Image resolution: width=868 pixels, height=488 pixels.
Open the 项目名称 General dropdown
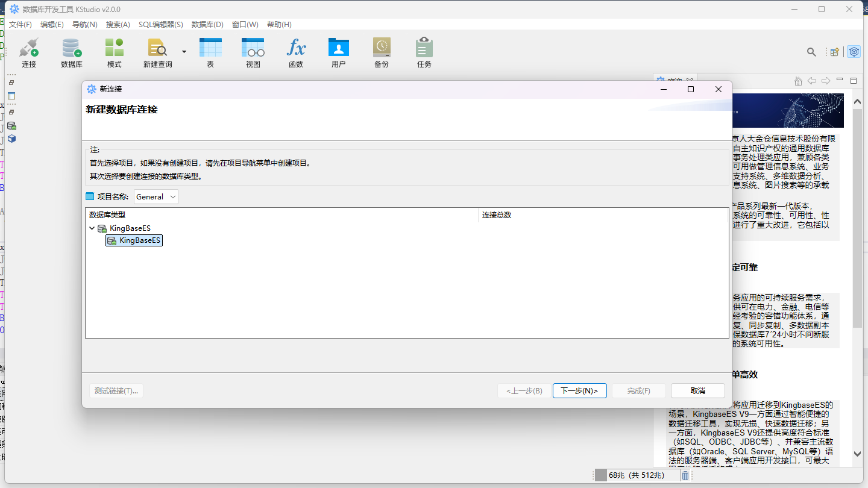(x=156, y=196)
